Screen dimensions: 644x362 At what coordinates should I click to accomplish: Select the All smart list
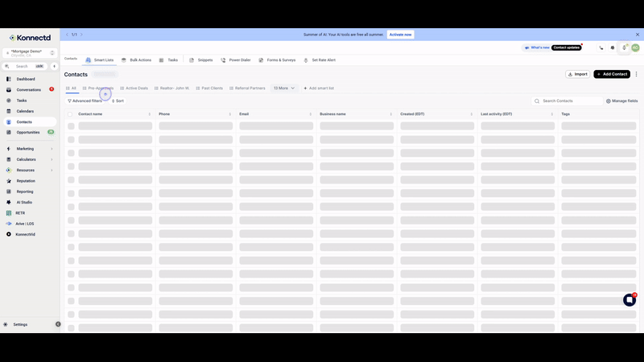click(x=71, y=88)
